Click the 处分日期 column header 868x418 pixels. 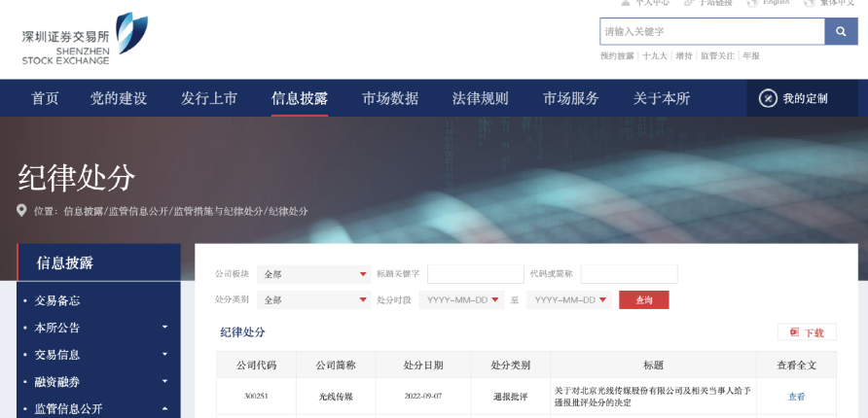pyautogui.click(x=423, y=365)
